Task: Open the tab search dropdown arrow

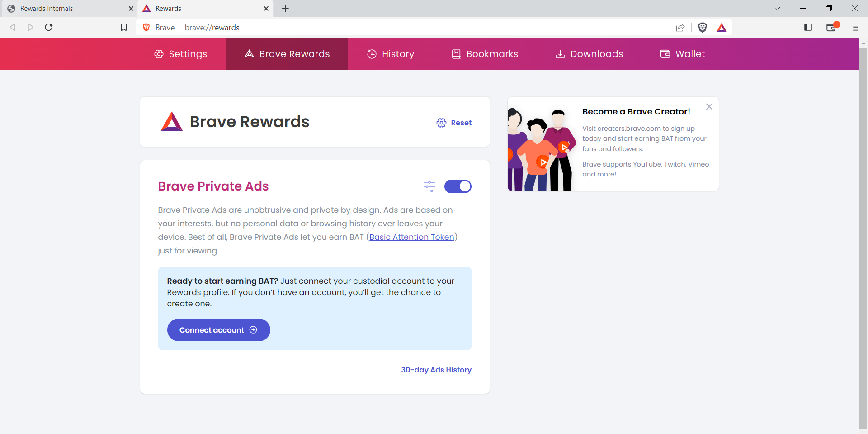Action: (778, 9)
